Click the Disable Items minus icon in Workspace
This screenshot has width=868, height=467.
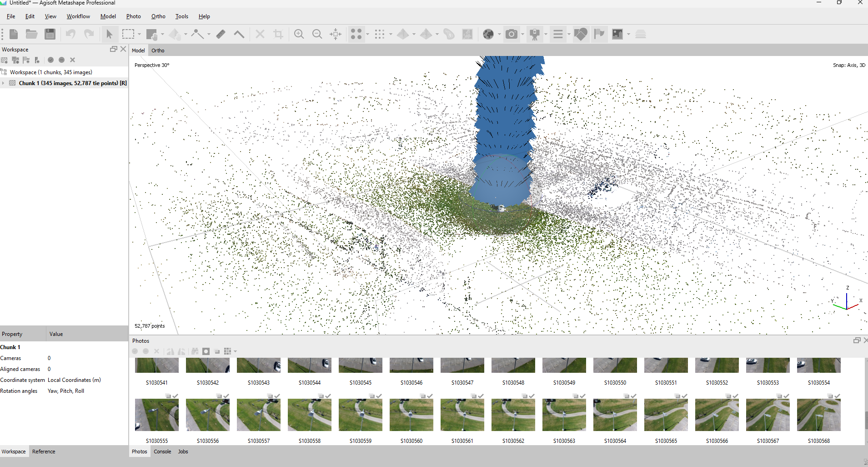(x=61, y=60)
